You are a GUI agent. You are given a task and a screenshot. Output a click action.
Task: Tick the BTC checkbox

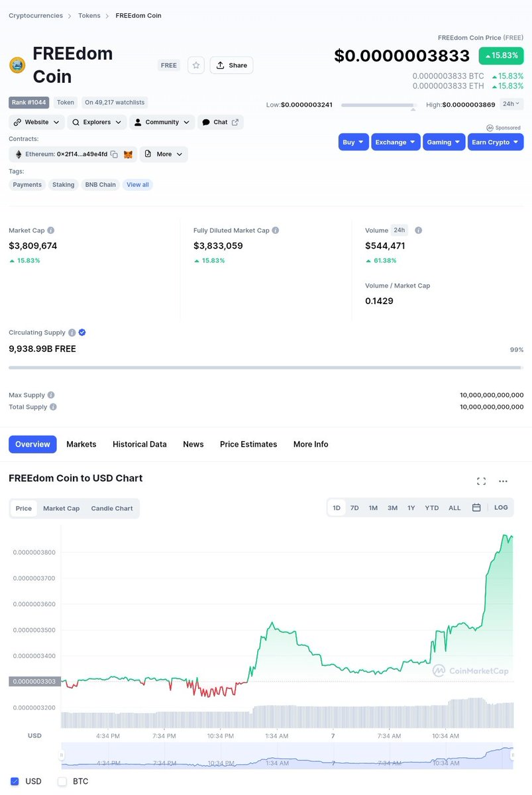62,781
